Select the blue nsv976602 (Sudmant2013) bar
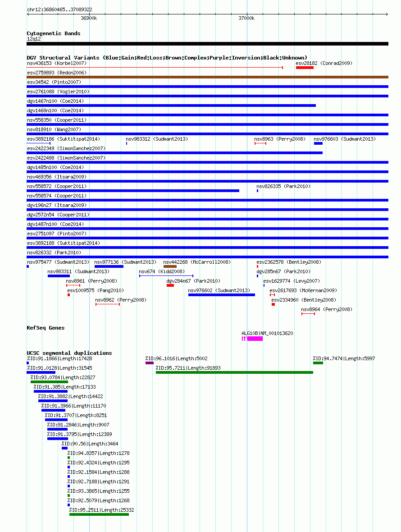Screen dimensions: 401x532 tap(221, 295)
